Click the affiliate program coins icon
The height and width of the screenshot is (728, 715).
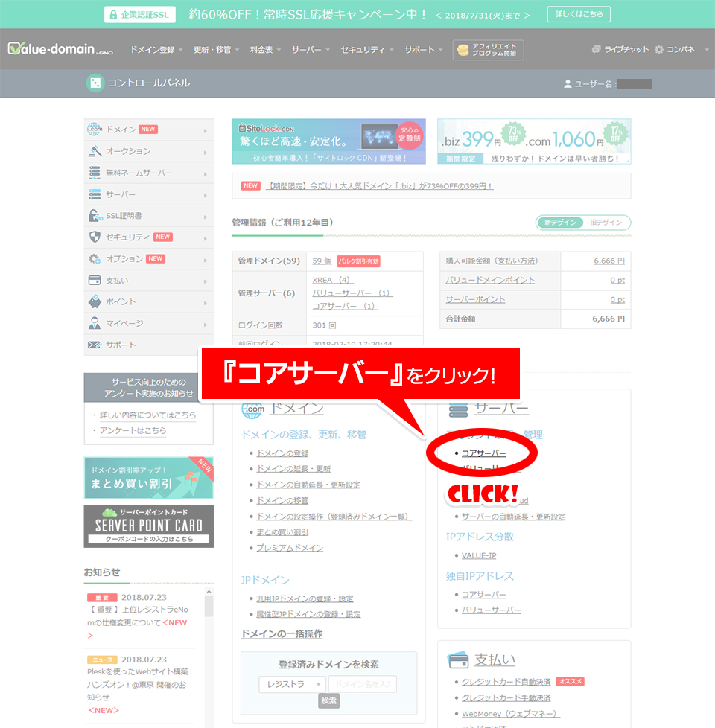[x=463, y=50]
